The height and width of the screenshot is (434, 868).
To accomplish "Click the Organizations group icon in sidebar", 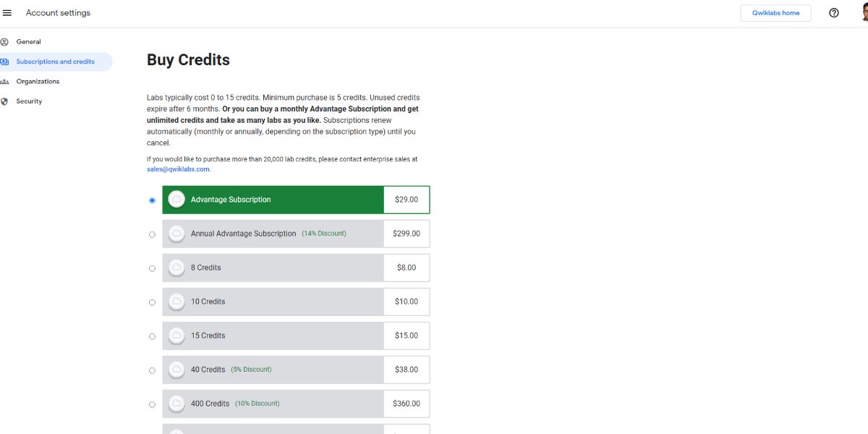I will (4, 82).
